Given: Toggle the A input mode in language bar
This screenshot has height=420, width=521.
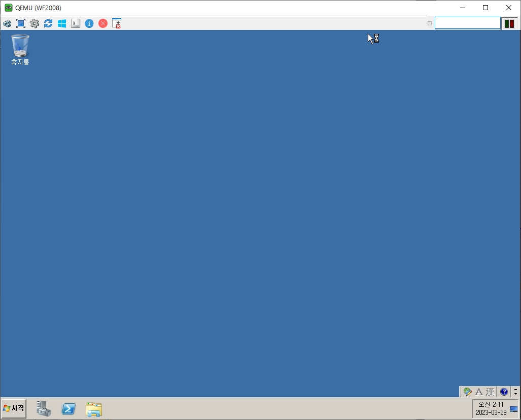Looking at the screenshot, I should 479,392.
